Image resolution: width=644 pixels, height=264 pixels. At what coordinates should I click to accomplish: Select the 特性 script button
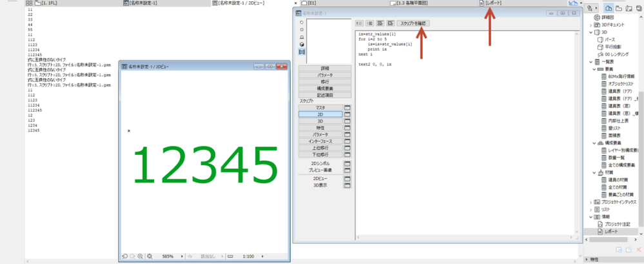coord(320,128)
